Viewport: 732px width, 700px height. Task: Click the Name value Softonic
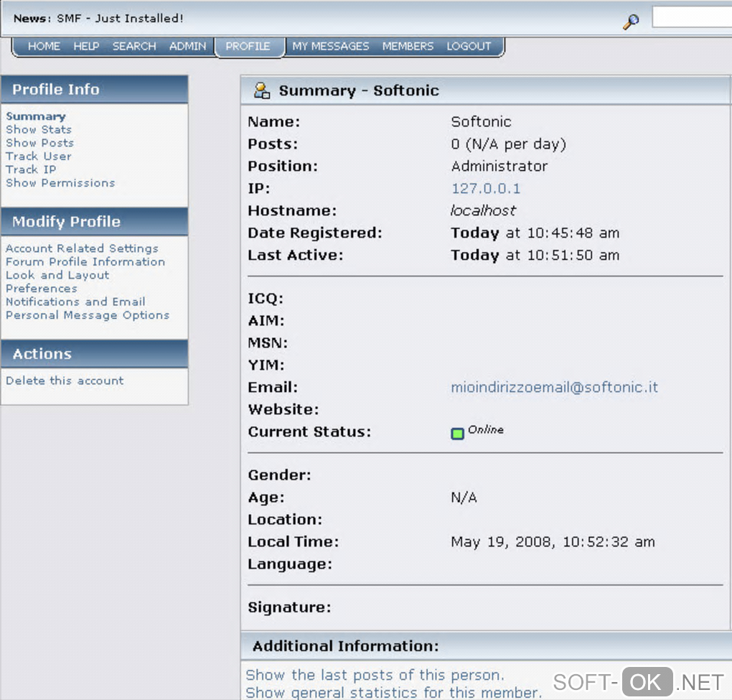pyautogui.click(x=481, y=122)
